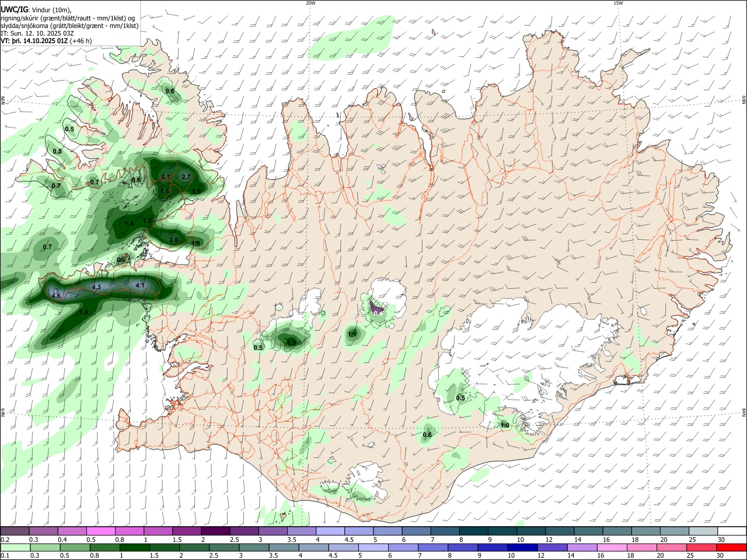
Task: Click the pale green 0.1–0.3 rain legend swatch
Action: pyautogui.click(x=15, y=547)
